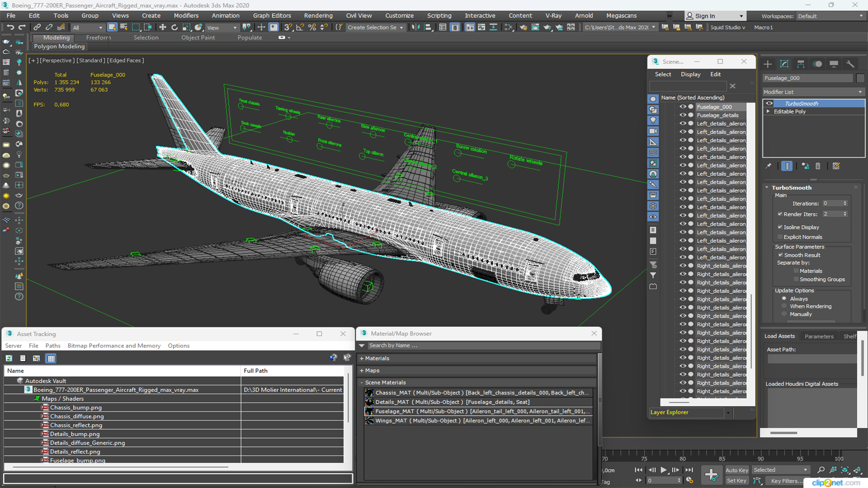Screen dimensions: 868x488
Task: Click the Polygon Modeling tab
Action: [x=60, y=47]
